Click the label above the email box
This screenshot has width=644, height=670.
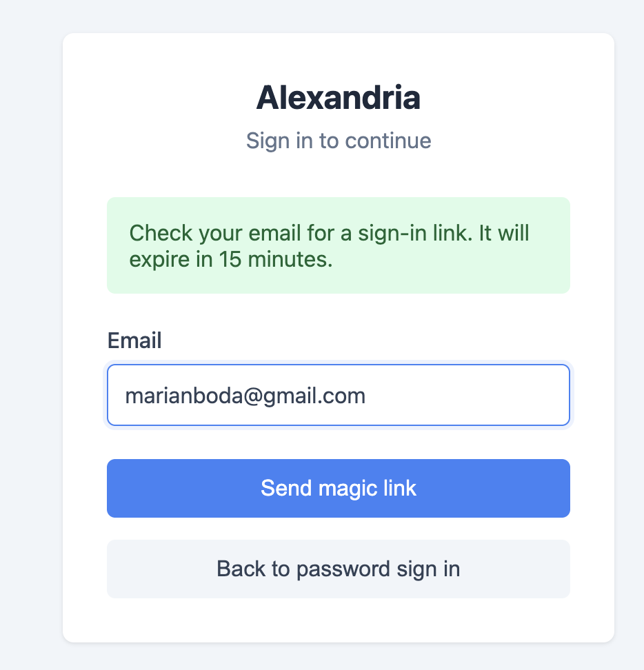[x=134, y=341]
